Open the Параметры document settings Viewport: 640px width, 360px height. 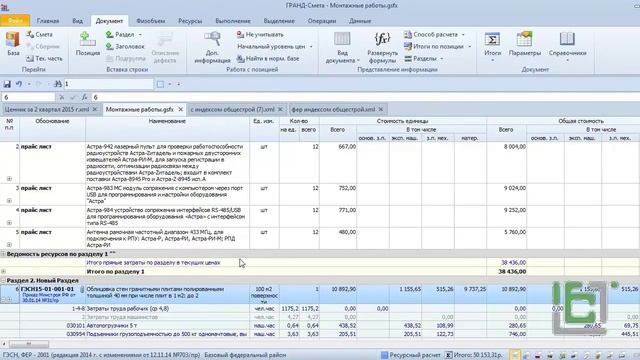tap(524, 44)
